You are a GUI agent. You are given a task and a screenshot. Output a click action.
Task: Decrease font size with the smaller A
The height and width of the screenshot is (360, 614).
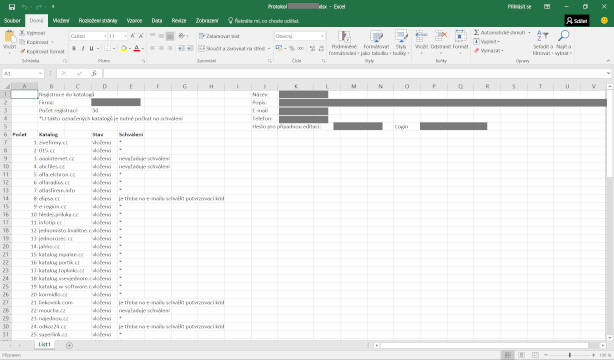tap(141, 36)
